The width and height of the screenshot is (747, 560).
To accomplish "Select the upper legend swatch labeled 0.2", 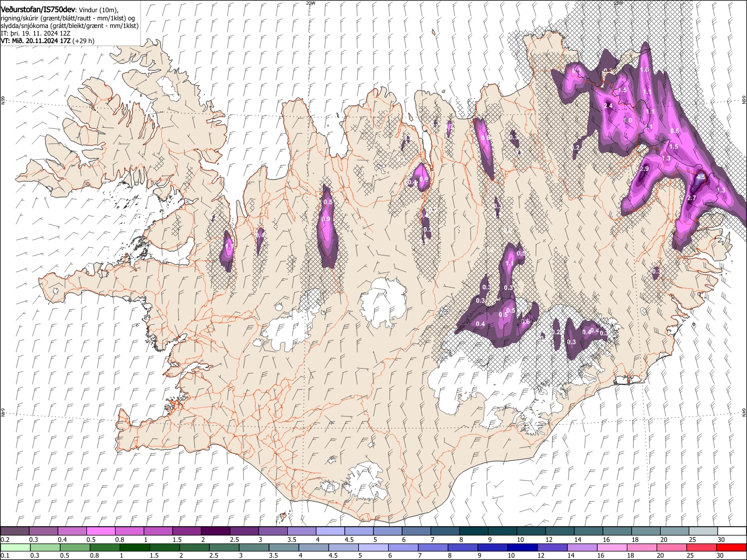I will (x=15, y=531).
